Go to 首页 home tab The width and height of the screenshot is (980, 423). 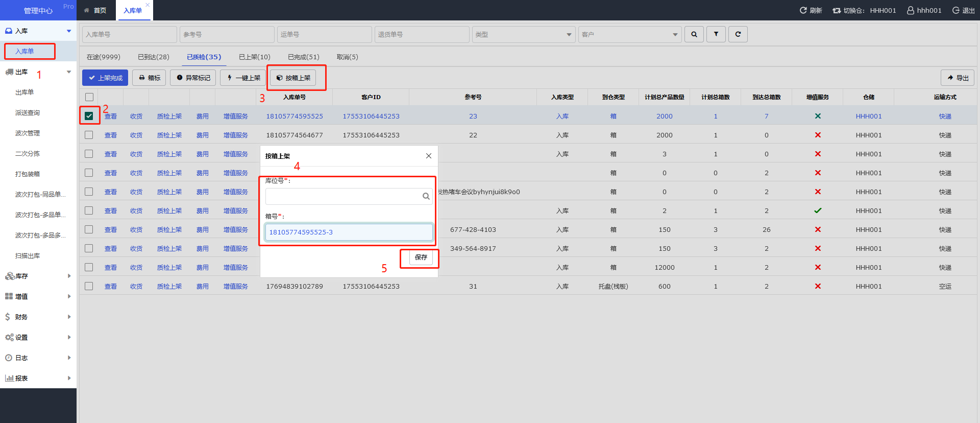tap(95, 10)
